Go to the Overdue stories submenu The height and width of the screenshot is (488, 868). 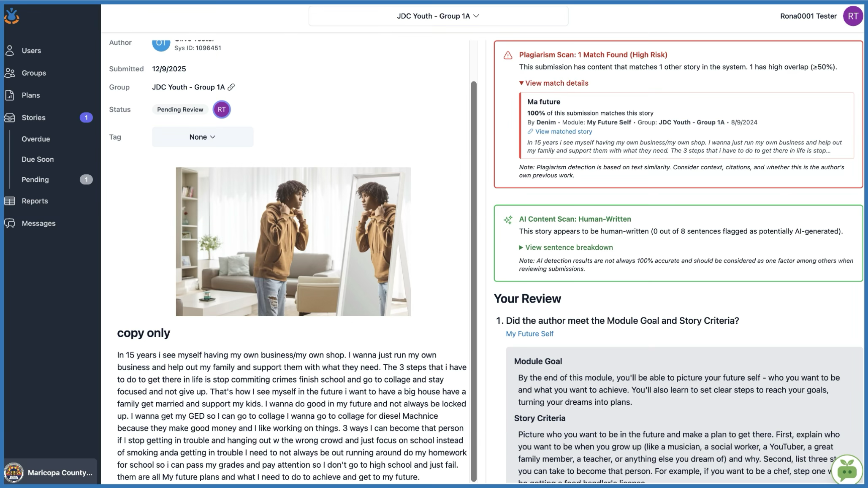[x=36, y=139]
